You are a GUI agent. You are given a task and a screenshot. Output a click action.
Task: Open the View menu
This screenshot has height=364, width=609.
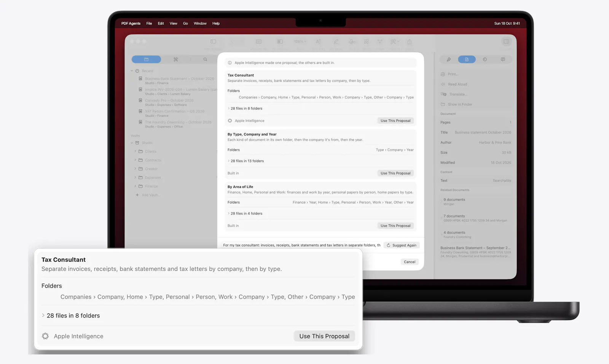[x=173, y=23]
